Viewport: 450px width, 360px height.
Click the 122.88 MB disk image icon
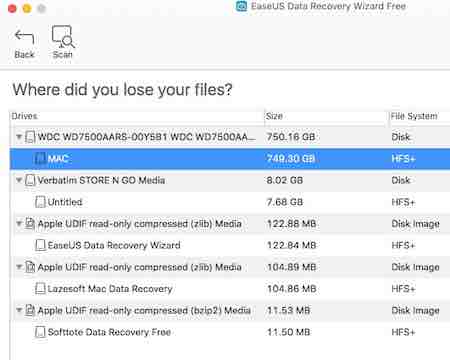coord(30,224)
